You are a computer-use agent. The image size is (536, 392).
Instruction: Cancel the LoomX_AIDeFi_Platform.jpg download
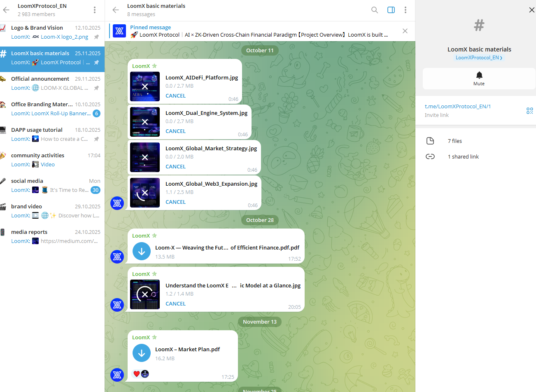(x=175, y=96)
